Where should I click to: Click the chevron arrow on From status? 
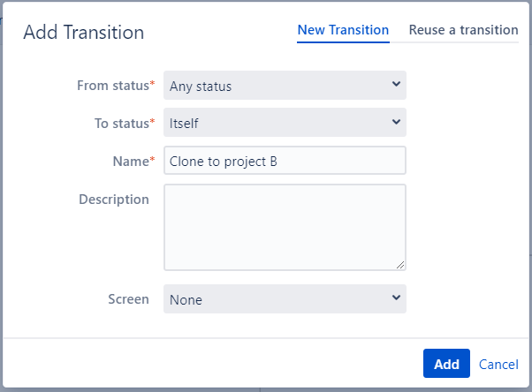coord(395,85)
